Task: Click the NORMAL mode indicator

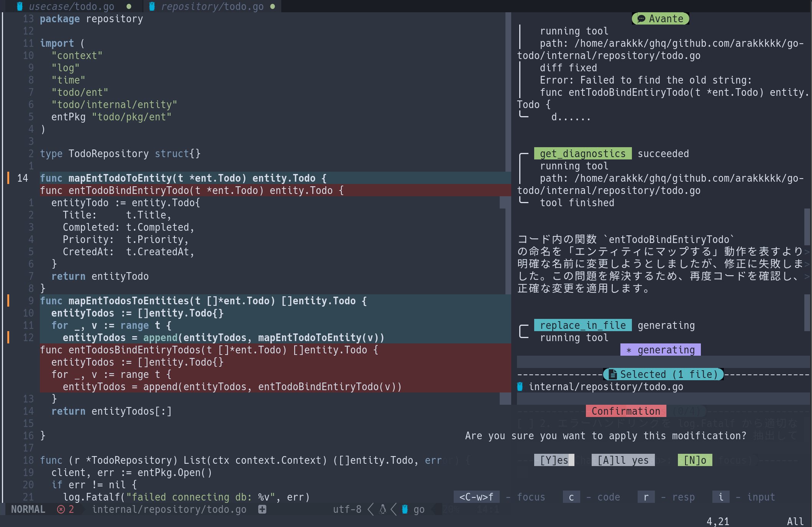Action: tap(28, 509)
